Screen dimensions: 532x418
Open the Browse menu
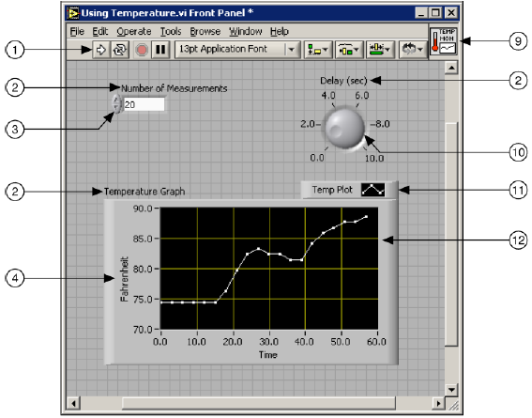pos(205,32)
